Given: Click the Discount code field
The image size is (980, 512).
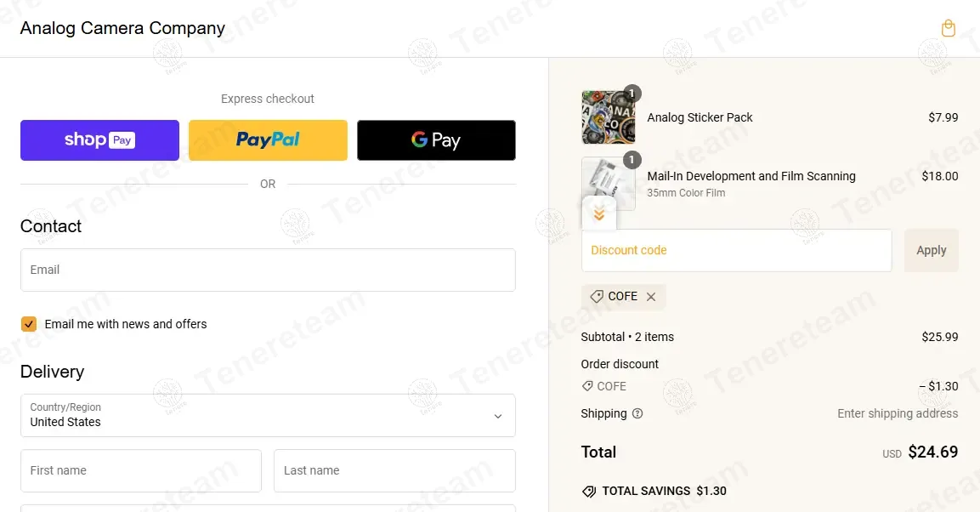Looking at the screenshot, I should pyautogui.click(x=736, y=250).
